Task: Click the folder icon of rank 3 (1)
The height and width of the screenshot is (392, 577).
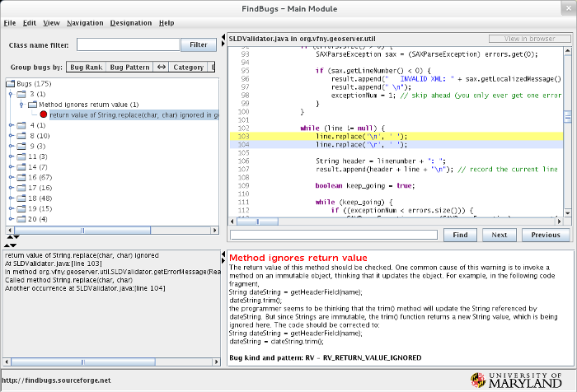Action: coord(21,94)
